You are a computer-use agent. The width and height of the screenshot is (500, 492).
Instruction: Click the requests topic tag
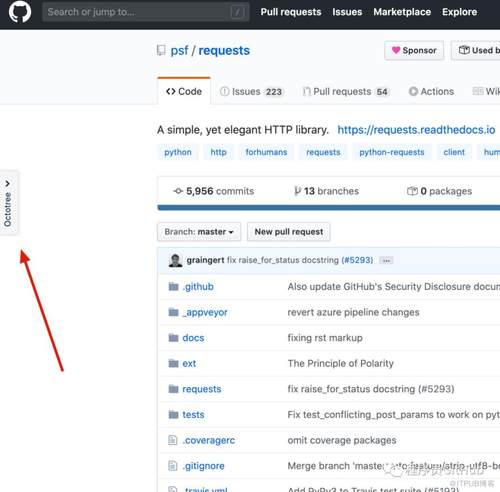click(x=323, y=152)
